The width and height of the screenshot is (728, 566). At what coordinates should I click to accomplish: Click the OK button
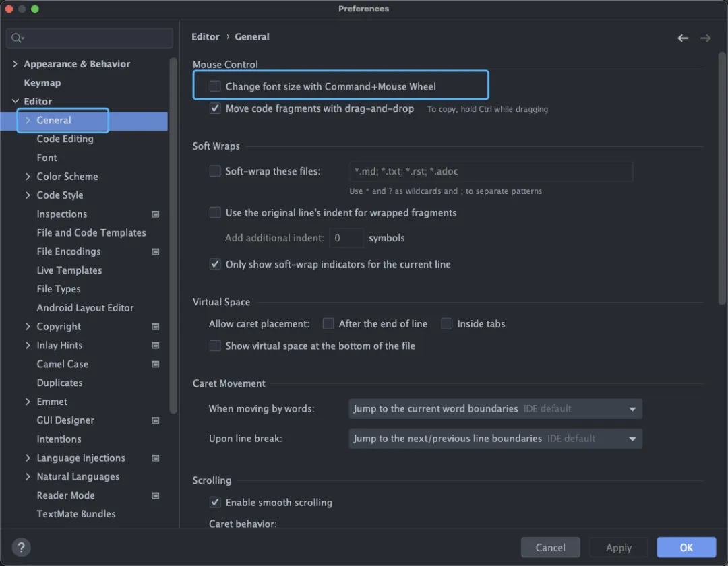(686, 547)
